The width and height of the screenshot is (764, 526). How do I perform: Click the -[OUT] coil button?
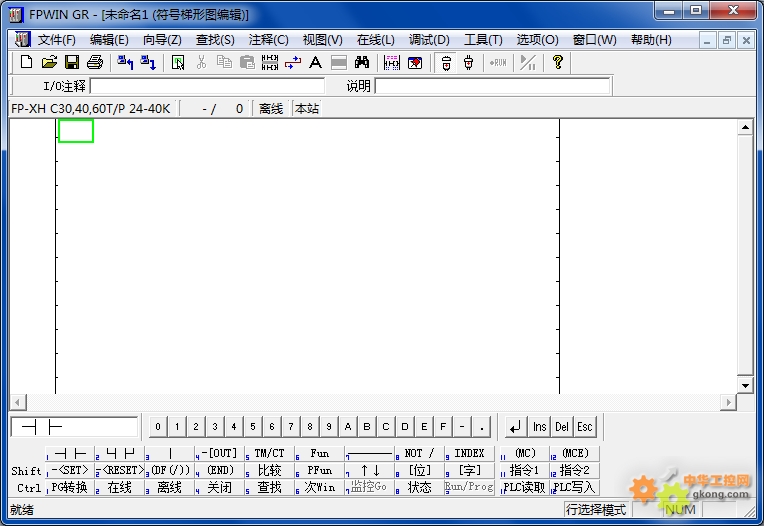click(219, 453)
